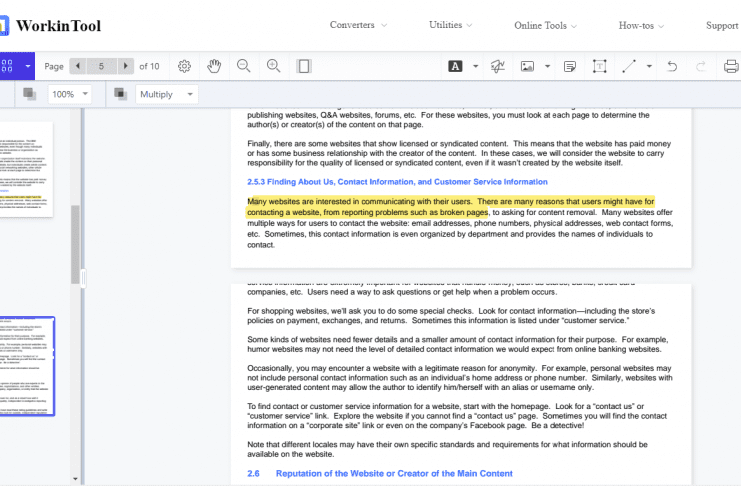This screenshot has height=486, width=741.
Task: Open the Utilities menu
Action: tap(450, 25)
